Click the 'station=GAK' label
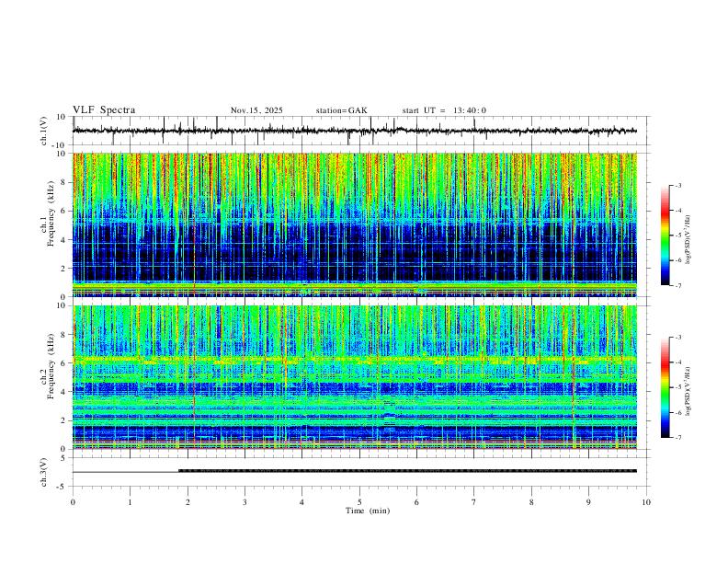The image size is (728, 563). pyautogui.click(x=341, y=110)
